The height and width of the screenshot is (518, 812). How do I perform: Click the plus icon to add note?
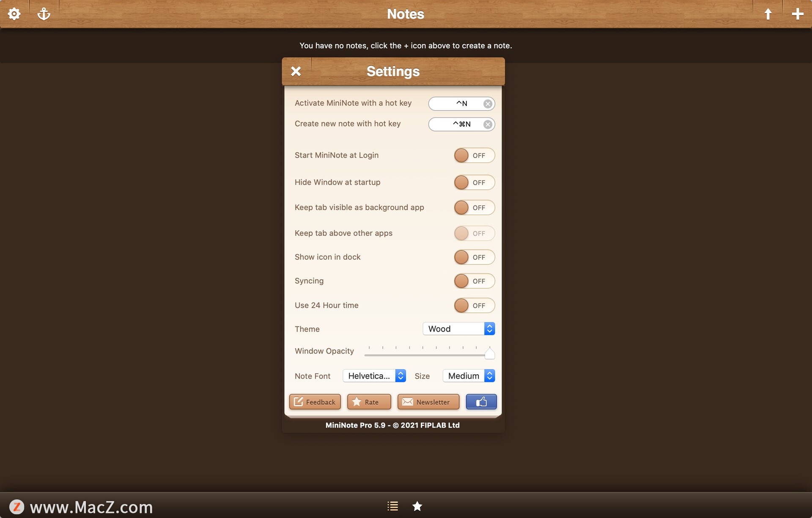pyautogui.click(x=797, y=14)
